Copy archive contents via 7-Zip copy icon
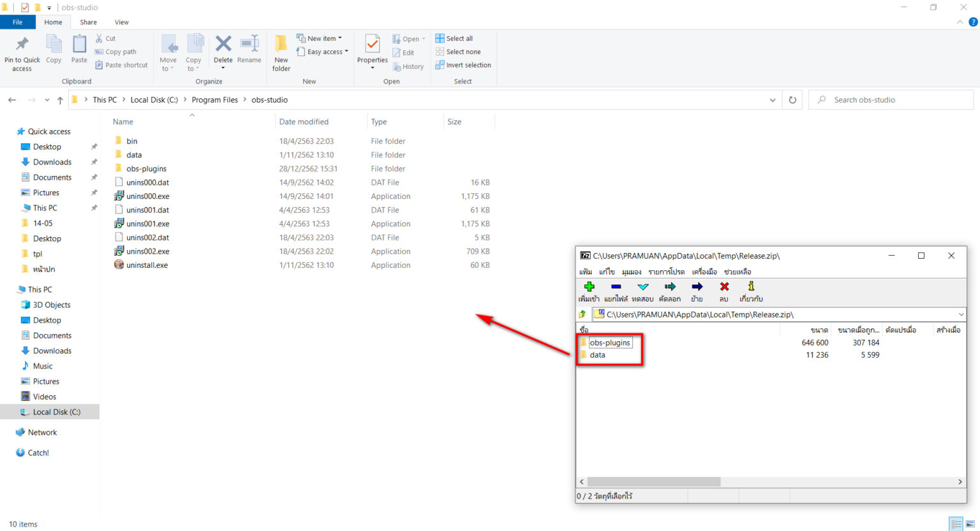The height and width of the screenshot is (531, 980). 669,288
